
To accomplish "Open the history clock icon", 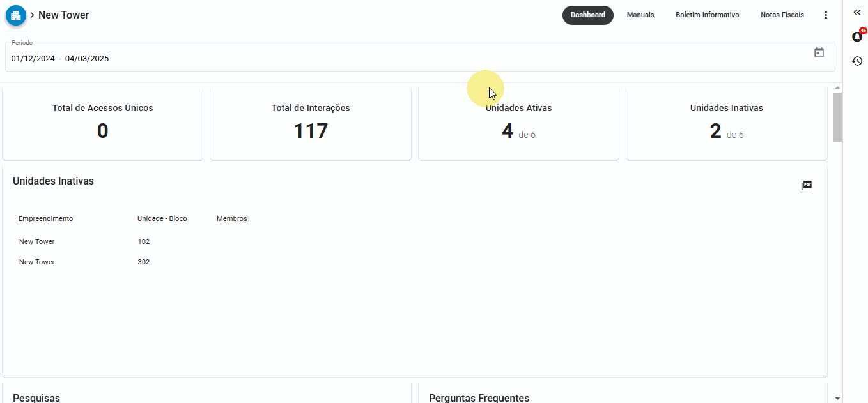I will pyautogui.click(x=857, y=61).
